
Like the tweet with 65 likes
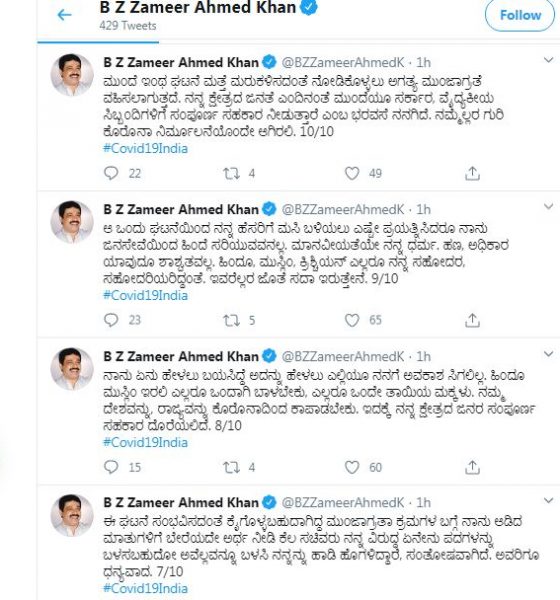(352, 320)
